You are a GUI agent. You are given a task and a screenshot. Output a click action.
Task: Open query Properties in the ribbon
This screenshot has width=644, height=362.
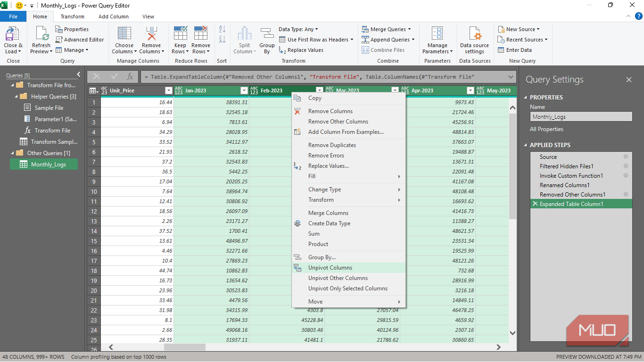point(72,29)
